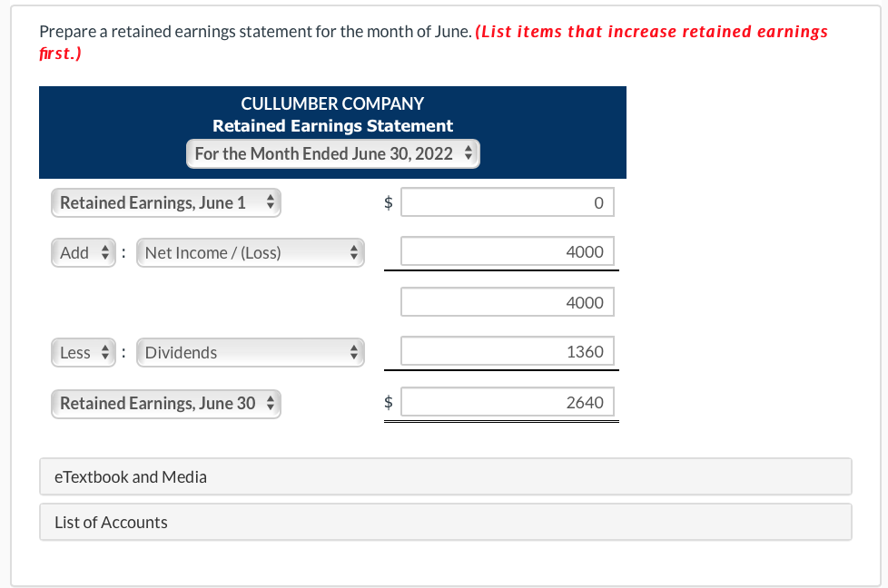
Task: Change the Add dropdown selection
Action: pyautogui.click(x=84, y=252)
